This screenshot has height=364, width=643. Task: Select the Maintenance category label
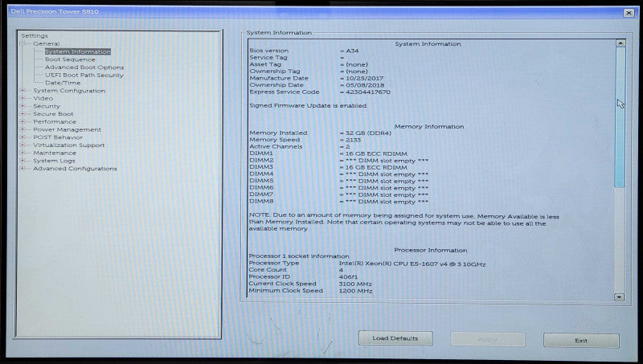point(55,153)
